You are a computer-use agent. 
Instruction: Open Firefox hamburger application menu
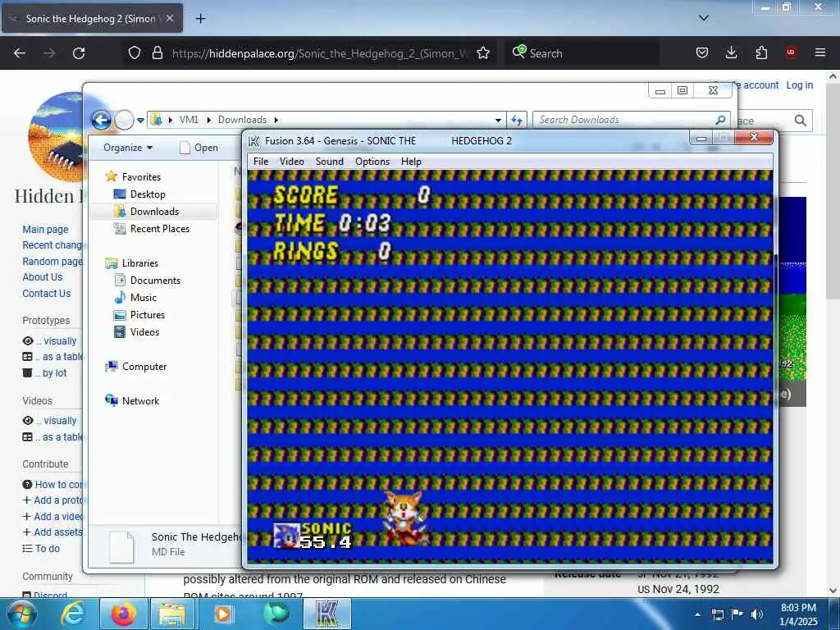(x=819, y=52)
